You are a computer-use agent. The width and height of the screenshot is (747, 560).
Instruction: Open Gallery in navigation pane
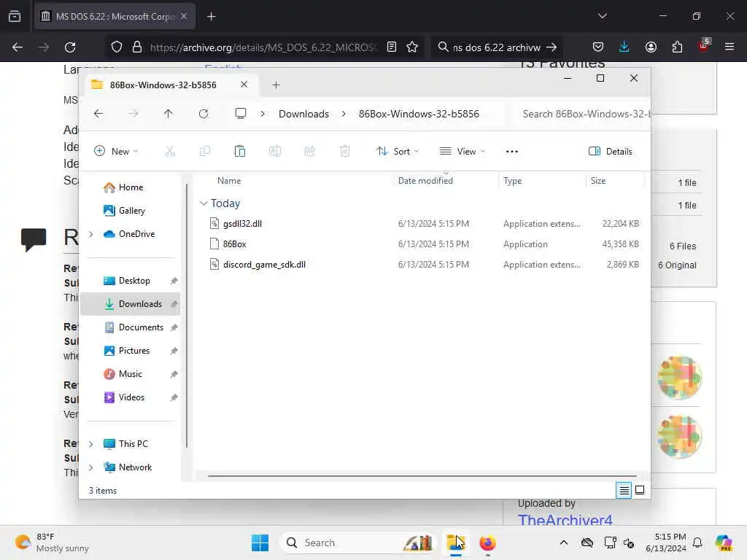point(131,211)
